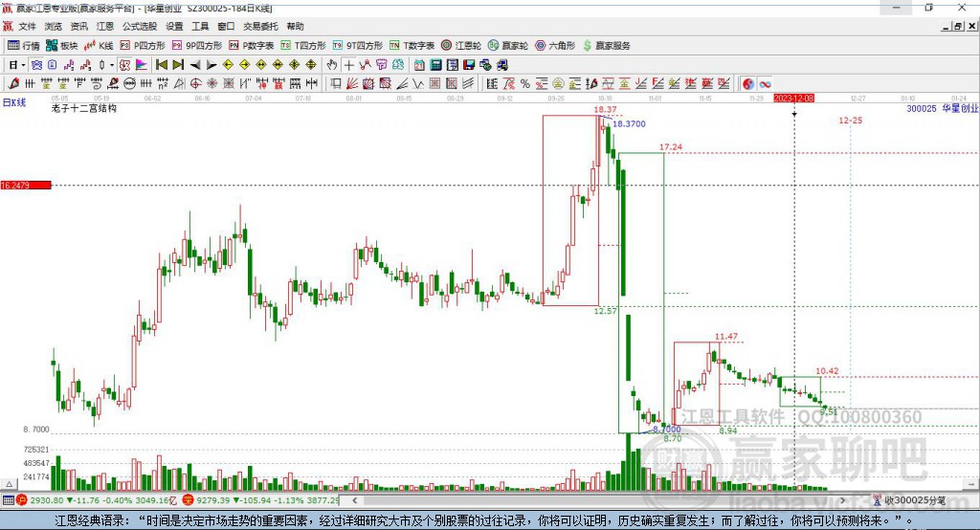
Task: Click the 9279.39 Shenzhen index value
Action: (213, 500)
